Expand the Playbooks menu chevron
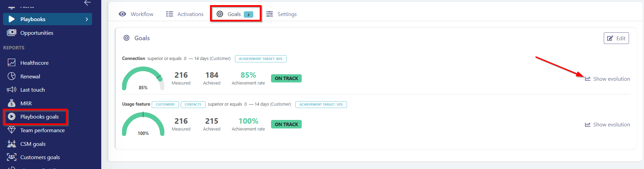 pyautogui.click(x=87, y=19)
